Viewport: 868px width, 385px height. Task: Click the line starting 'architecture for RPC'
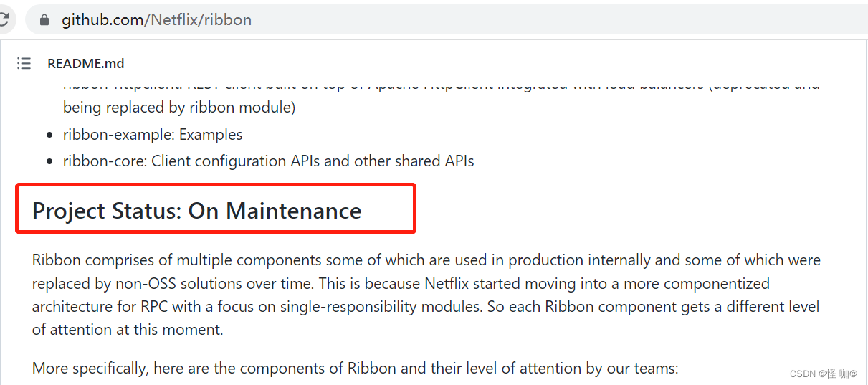click(425, 307)
